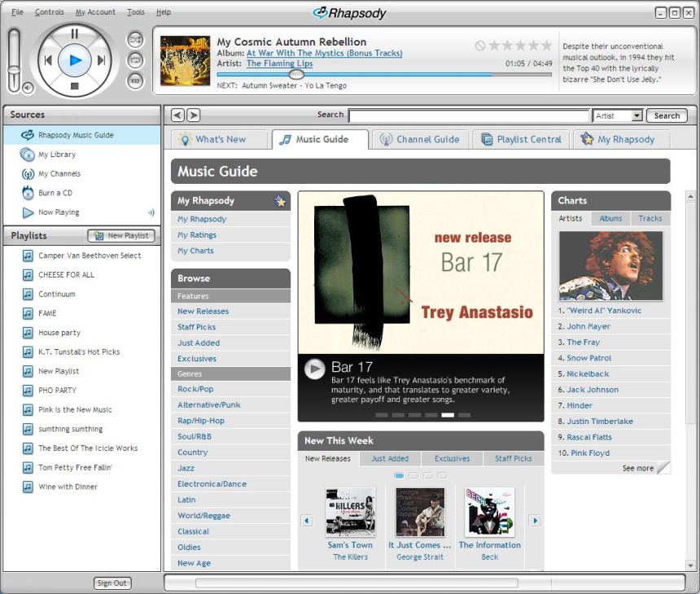The width and height of the screenshot is (700, 594).
Task: Click the New Playlist button
Action: click(x=121, y=236)
